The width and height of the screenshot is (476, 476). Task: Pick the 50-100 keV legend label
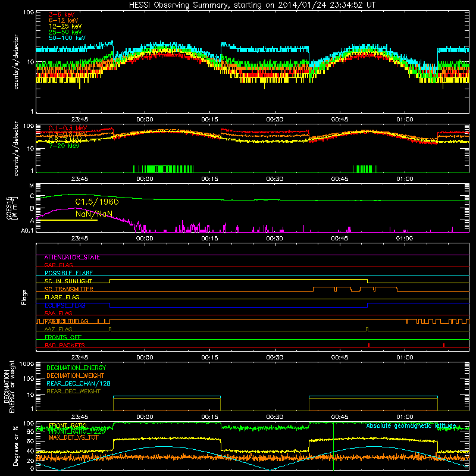tap(67, 38)
